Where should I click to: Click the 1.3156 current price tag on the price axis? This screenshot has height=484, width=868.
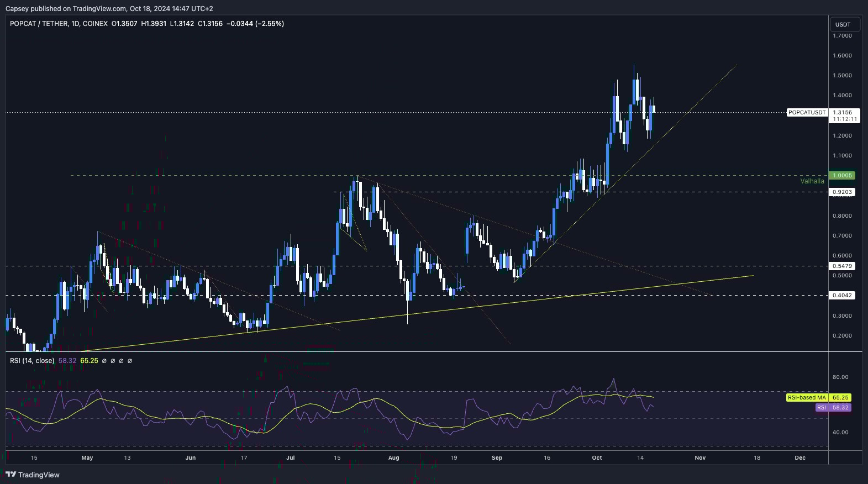(843, 112)
